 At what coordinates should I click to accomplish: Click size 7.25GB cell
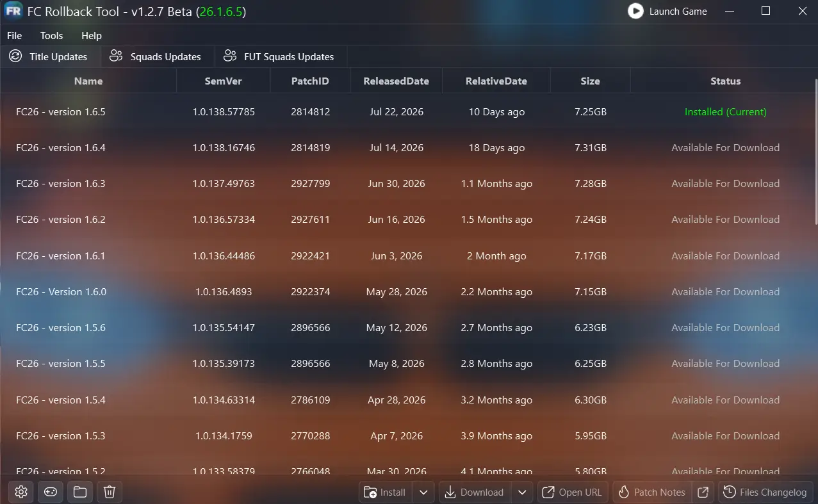pos(591,111)
